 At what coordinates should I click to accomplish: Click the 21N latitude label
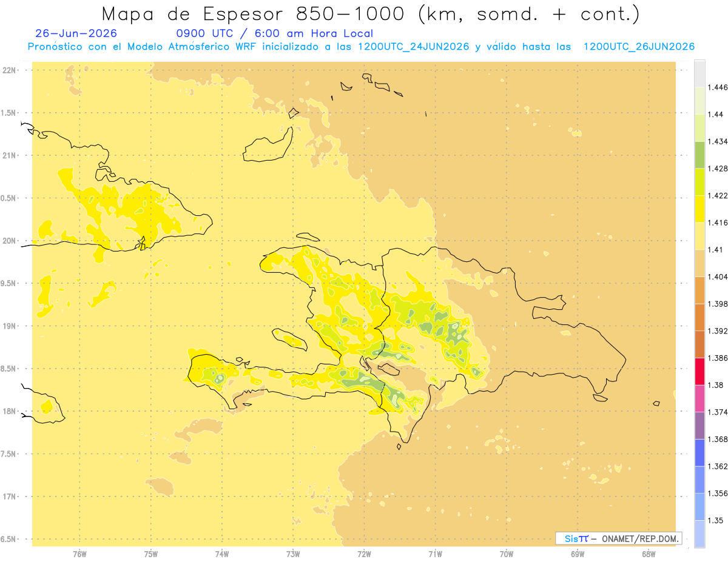click(9, 155)
